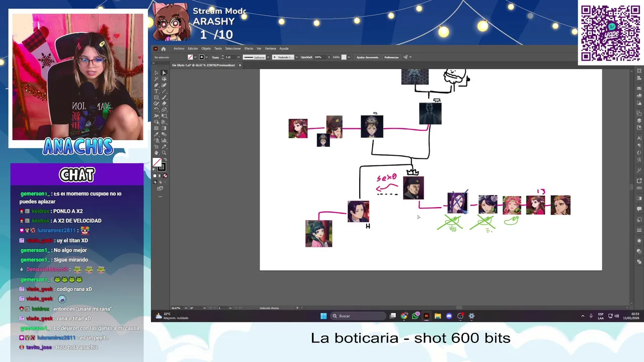Select the Line Segment tool
Screen dimensions: 644x362
(164, 91)
